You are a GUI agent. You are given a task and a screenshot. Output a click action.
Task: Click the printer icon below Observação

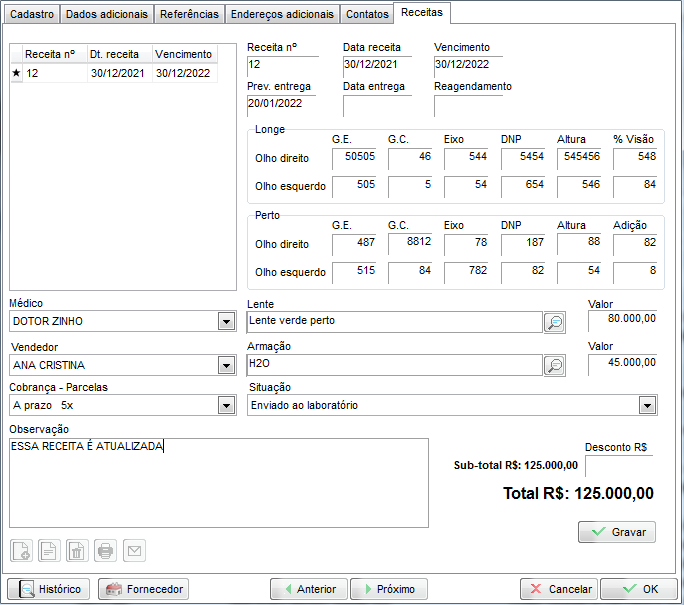(x=105, y=550)
